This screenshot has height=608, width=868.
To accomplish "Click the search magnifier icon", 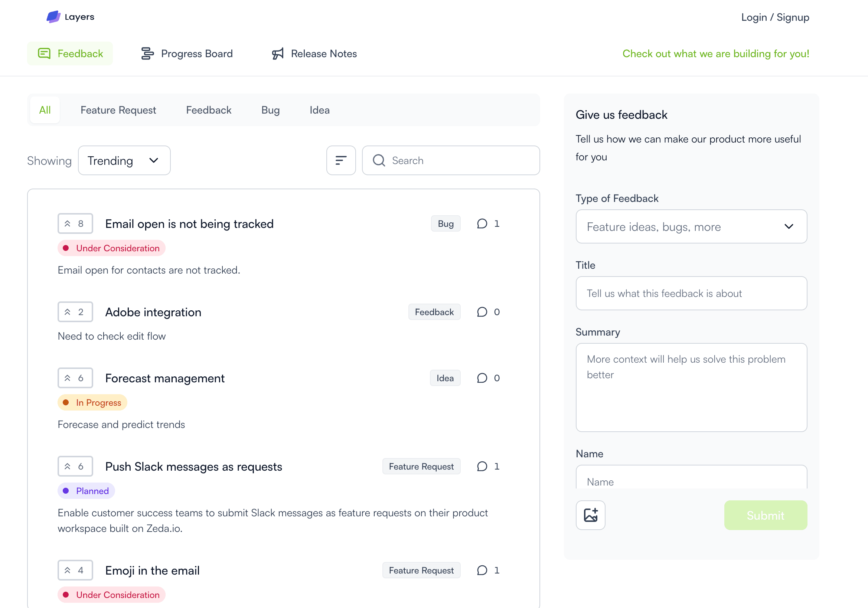I will pyautogui.click(x=379, y=160).
